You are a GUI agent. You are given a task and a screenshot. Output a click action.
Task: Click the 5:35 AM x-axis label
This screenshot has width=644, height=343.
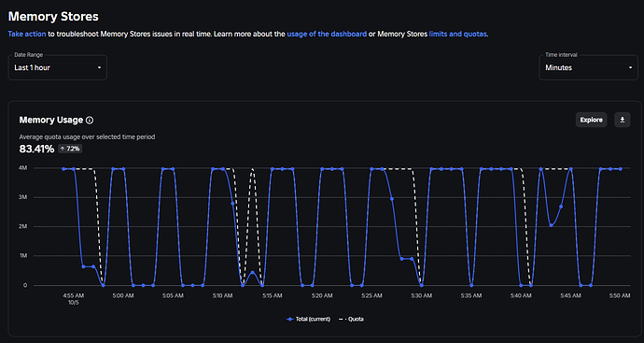[471, 295]
